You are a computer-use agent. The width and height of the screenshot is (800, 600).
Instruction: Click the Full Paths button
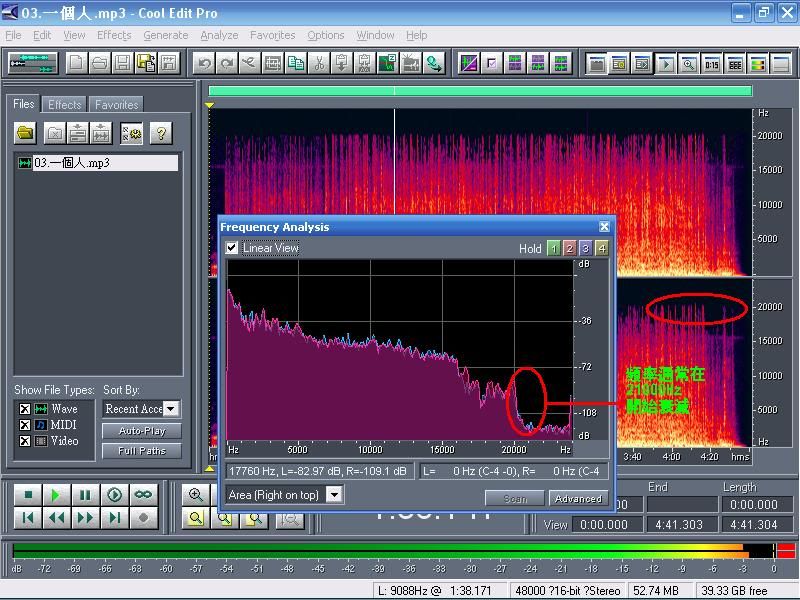point(142,451)
